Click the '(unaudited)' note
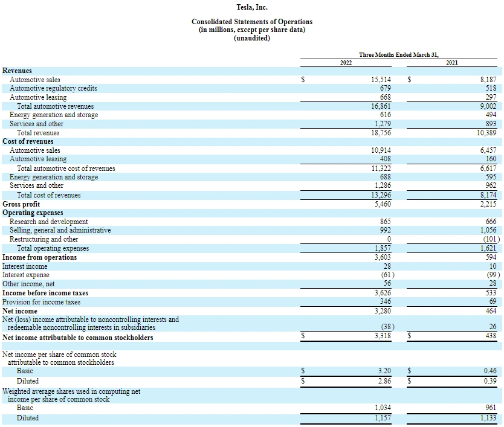Screen dimensions: 504x427 252,38
